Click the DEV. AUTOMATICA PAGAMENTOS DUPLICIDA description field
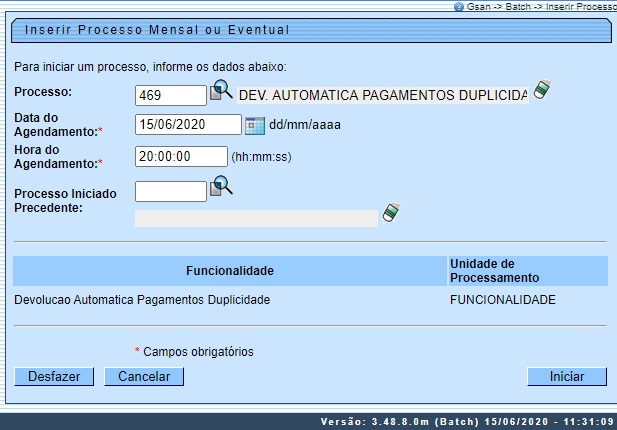This screenshot has width=617, height=430. [382, 95]
